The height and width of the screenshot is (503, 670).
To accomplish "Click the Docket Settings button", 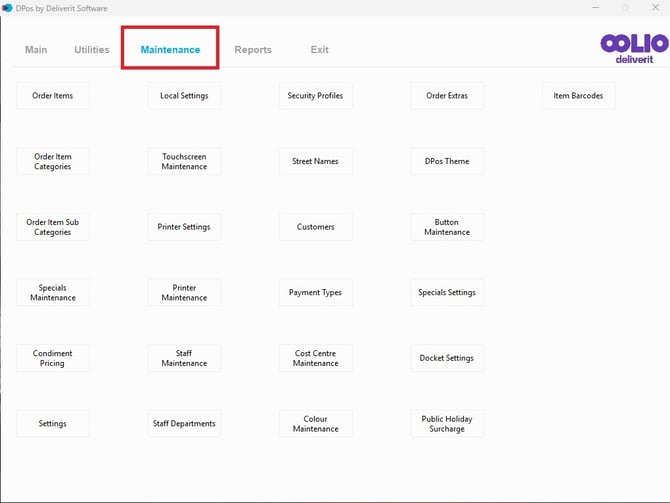I will coord(447,358).
